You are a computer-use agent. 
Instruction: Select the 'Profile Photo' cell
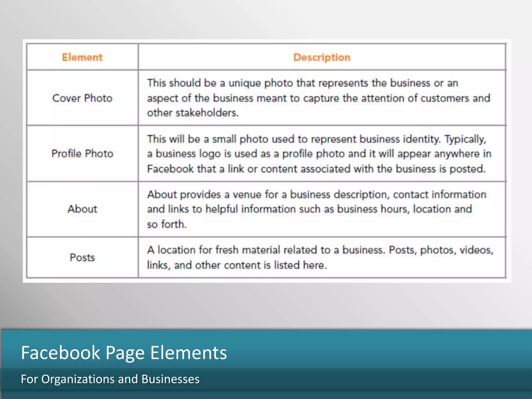coord(82,154)
